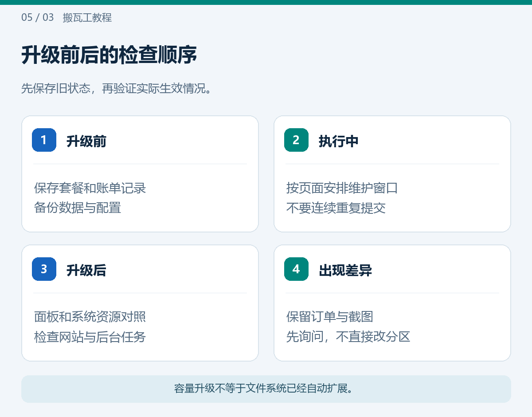The width and height of the screenshot is (532, 417).
Task: Click the line 先询问，不直接改分区
Action: point(348,337)
